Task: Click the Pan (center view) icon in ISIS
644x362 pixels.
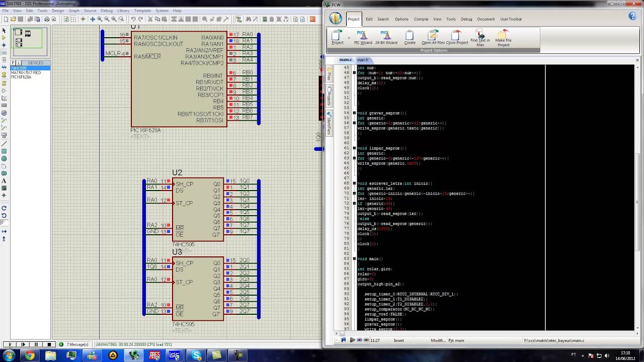Action: pyautogui.click(x=92, y=19)
